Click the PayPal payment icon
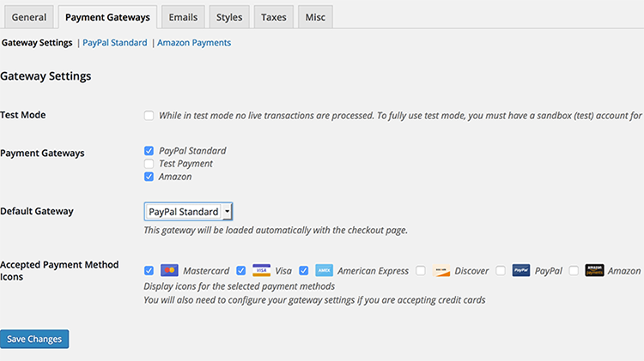Viewport: 644px width, 361px height. [521, 270]
